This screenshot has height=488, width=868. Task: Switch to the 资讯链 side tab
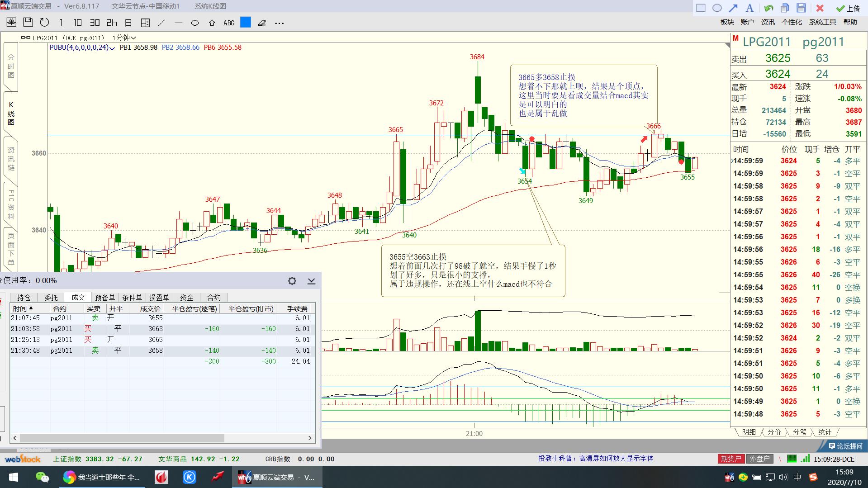tap(11, 159)
